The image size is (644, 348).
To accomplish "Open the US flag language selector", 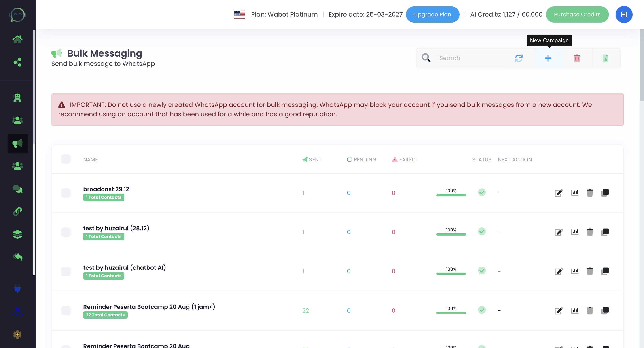I will point(239,15).
